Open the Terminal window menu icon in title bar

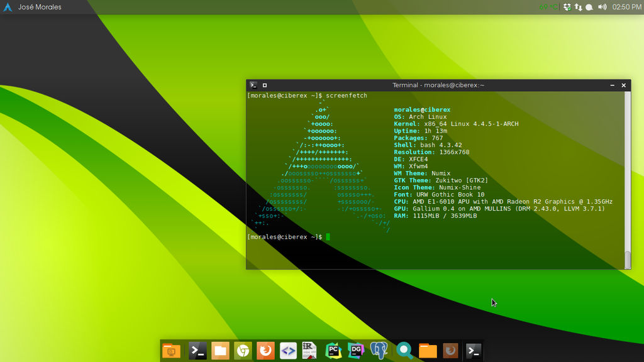[x=253, y=85]
